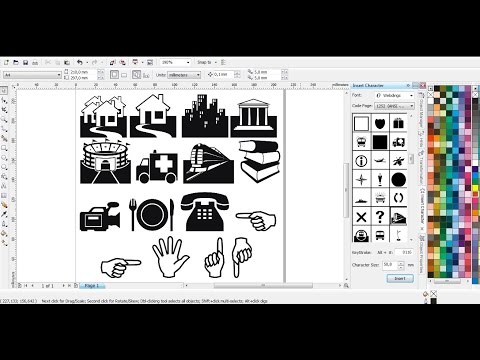Set page orientation to landscape
This screenshot has width=480, height=360.
[x=124, y=75]
